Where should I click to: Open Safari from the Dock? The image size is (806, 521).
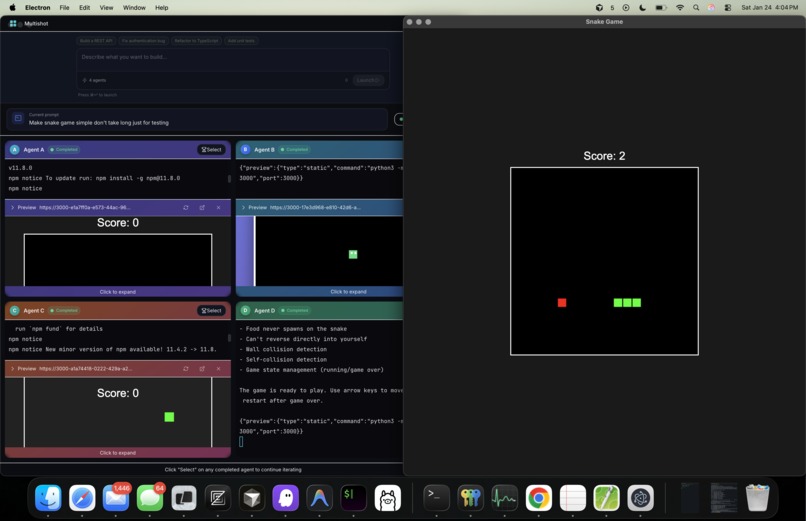tap(82, 498)
